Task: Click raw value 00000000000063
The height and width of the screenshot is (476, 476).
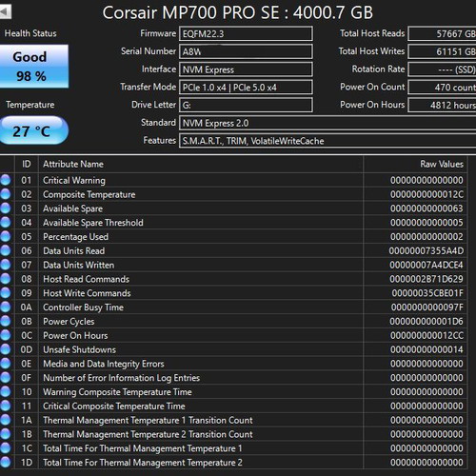Action: point(426,208)
